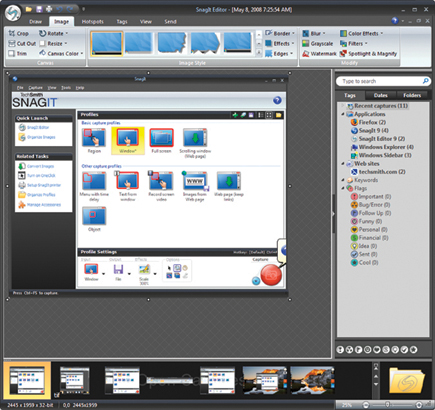Open the View ribbon tab
This screenshot has width=435, height=410.
146,22
